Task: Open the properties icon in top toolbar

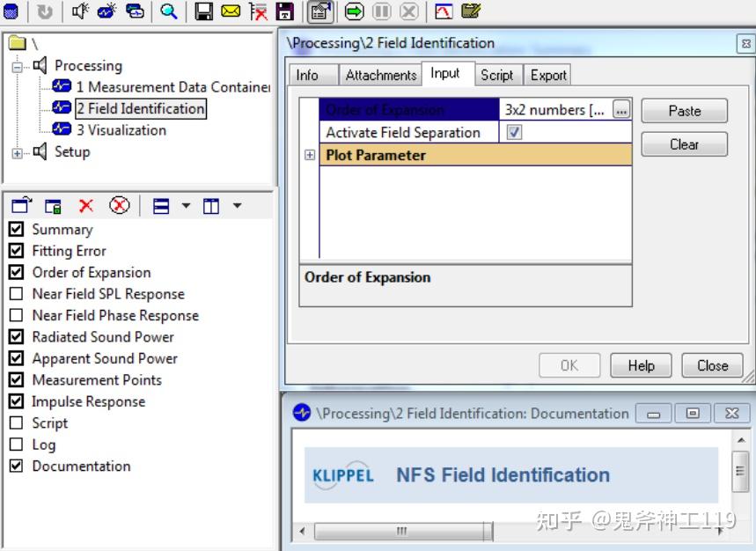Action: click(320, 11)
